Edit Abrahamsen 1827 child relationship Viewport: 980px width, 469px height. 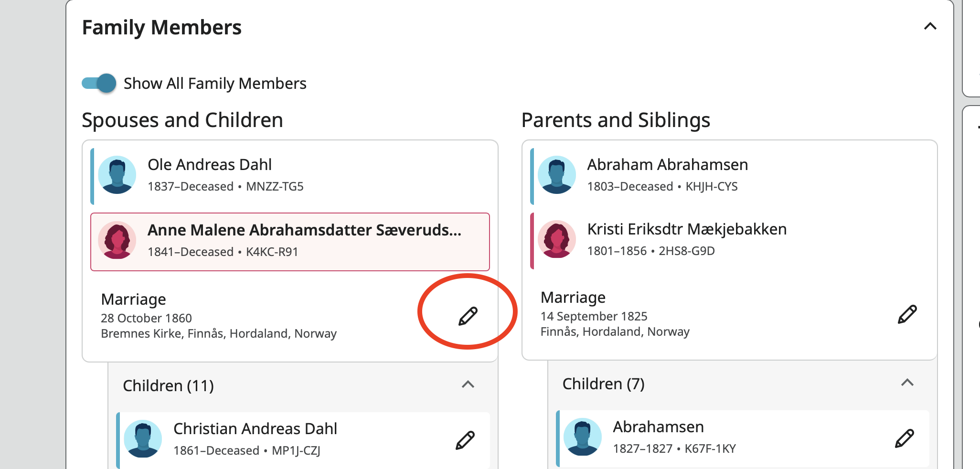click(904, 438)
